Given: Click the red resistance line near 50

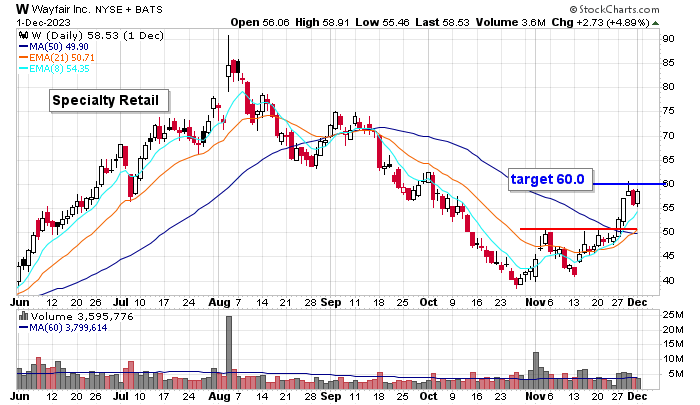Looking at the screenshot, I should coord(579,229).
